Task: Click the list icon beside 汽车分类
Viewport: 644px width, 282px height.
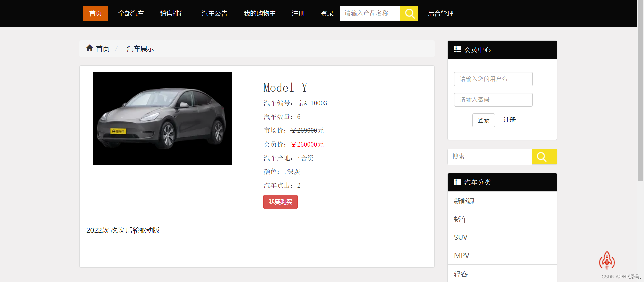Action: point(457,182)
